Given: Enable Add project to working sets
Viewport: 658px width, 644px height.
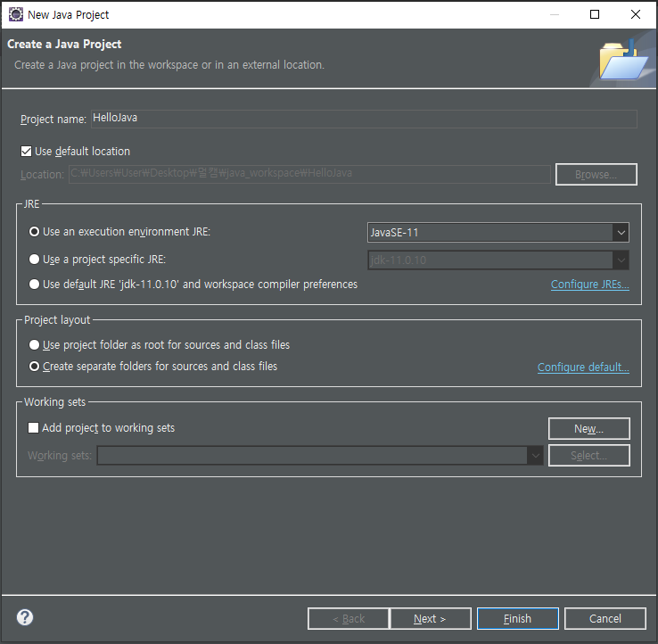Looking at the screenshot, I should point(33,428).
